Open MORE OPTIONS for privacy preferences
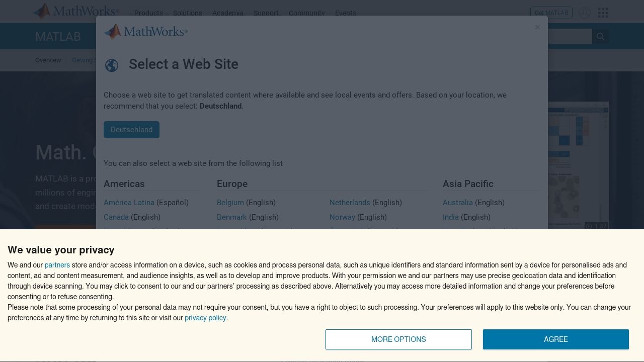The width and height of the screenshot is (644, 362). (398, 339)
